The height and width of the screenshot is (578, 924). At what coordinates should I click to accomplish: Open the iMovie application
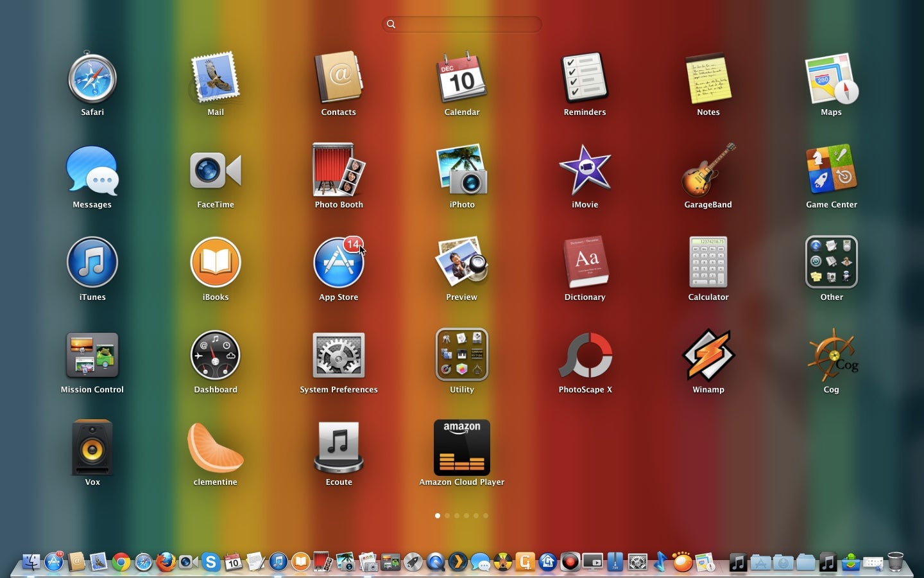(585, 171)
